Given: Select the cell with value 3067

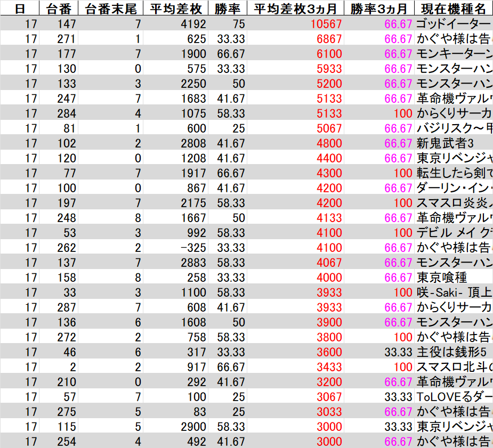Looking at the screenshot, I should pos(295,397).
